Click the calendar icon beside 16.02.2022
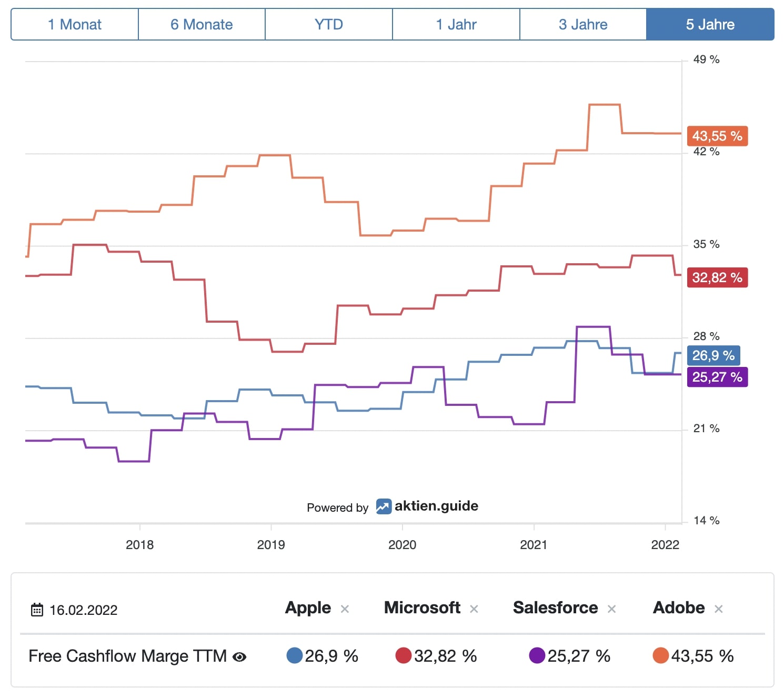 click(37, 610)
